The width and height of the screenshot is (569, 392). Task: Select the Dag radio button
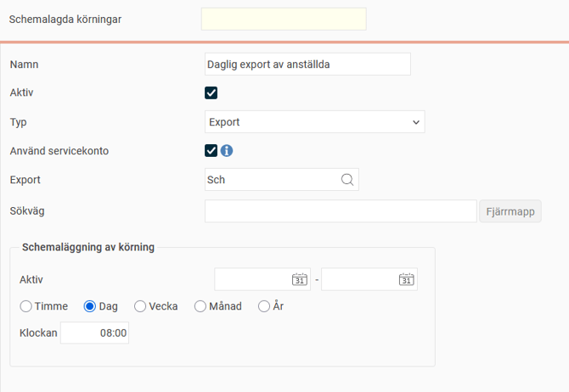pyautogui.click(x=90, y=306)
